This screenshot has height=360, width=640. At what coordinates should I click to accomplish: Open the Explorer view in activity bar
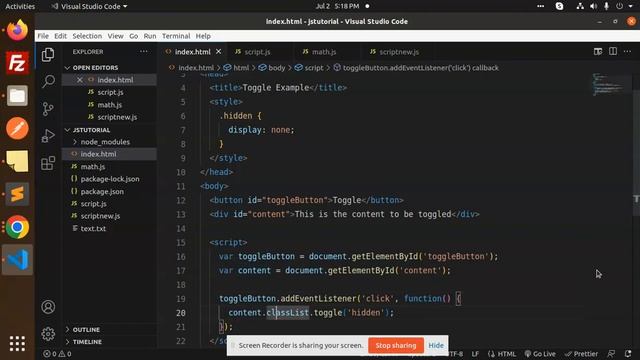(x=48, y=54)
